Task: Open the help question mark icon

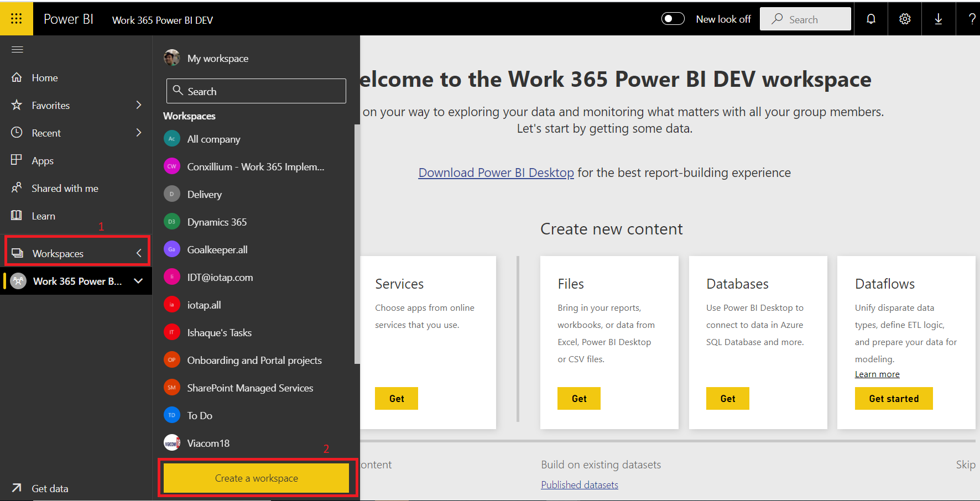Action: [972, 19]
